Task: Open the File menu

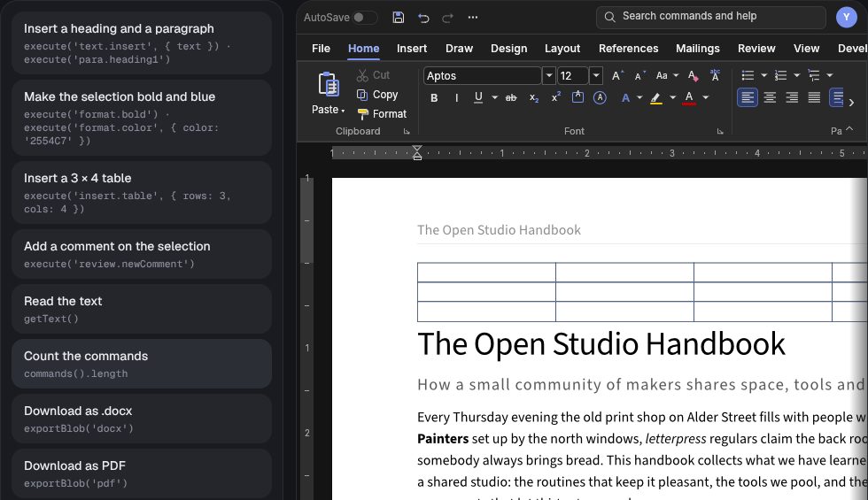Action: pos(321,49)
